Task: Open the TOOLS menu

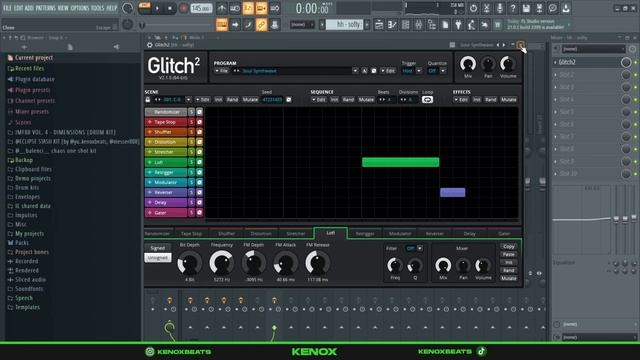Action: click(x=98, y=8)
